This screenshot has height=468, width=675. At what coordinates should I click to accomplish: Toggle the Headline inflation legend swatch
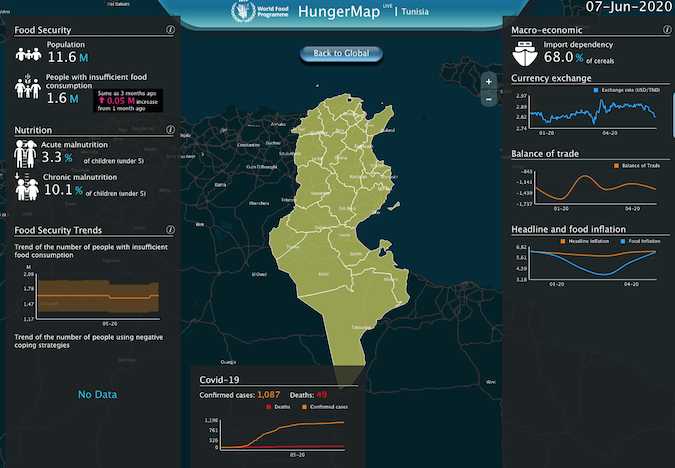coord(563,241)
